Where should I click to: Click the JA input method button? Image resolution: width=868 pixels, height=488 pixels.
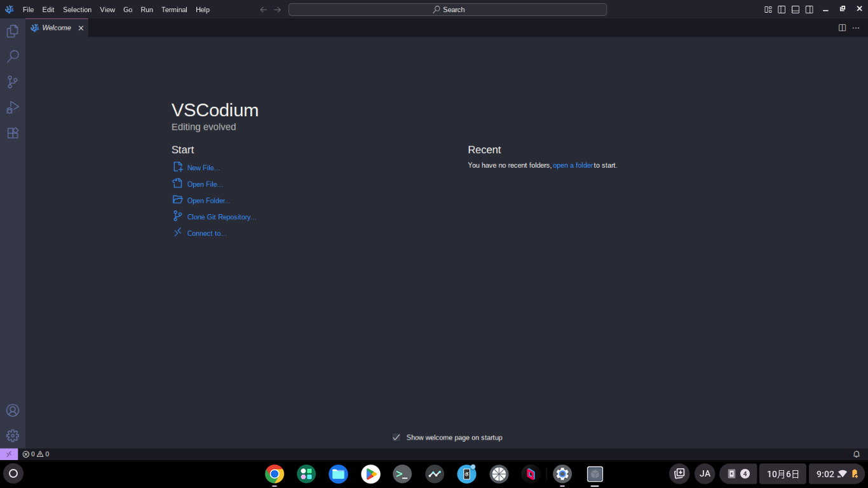click(705, 473)
